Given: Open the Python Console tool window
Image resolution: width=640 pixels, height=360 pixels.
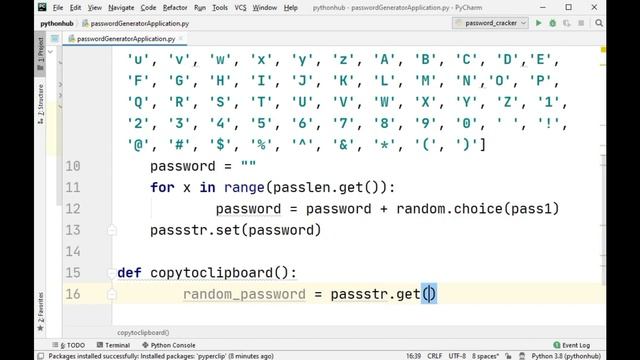Looking at the screenshot, I should pos(169,345).
